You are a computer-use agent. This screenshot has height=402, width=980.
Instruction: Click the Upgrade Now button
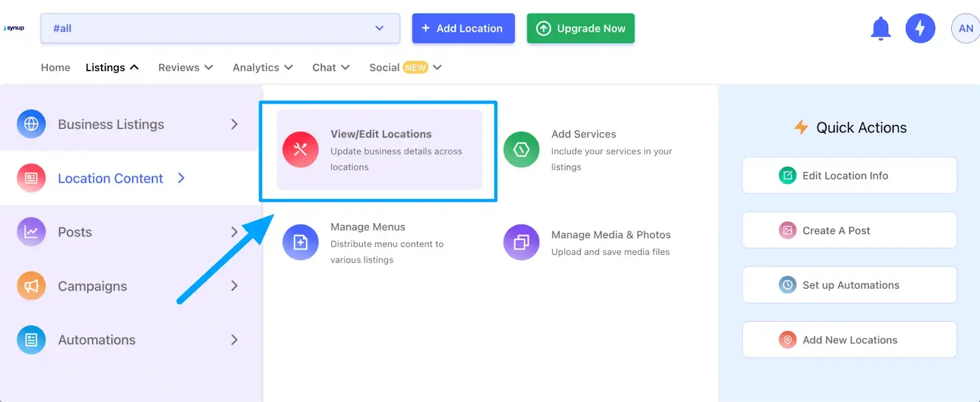point(581,28)
